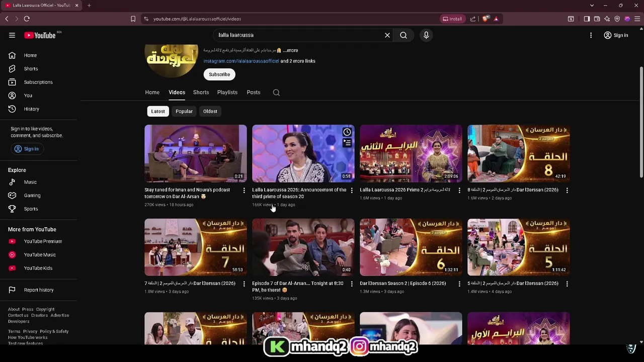
Task: Search within channel using magnifier icon
Action: click(x=276, y=93)
